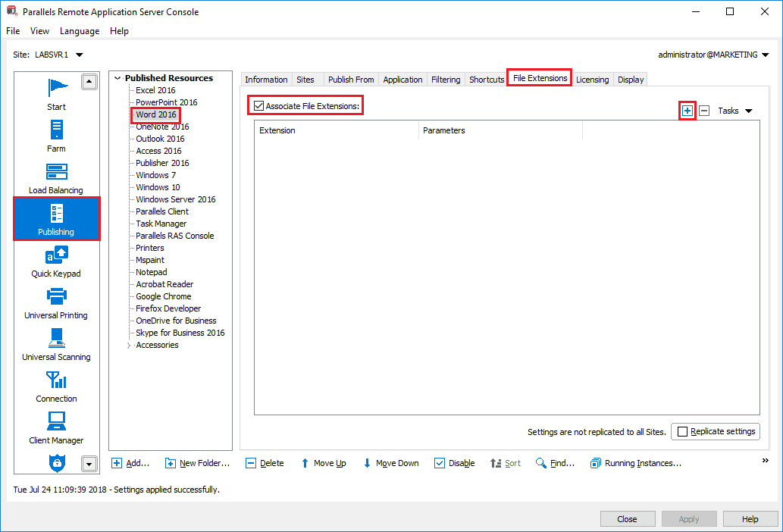Click Add to publish a resource
Image resolution: width=783 pixels, height=532 pixels.
(x=130, y=463)
